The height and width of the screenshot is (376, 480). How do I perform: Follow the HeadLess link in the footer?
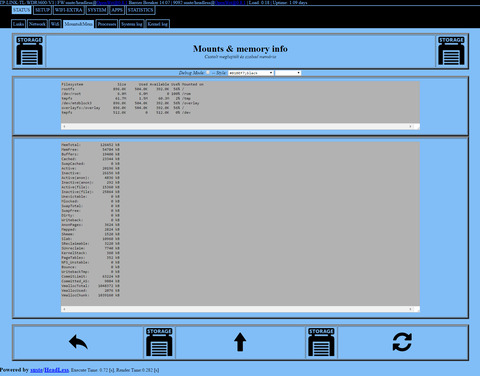click(57, 370)
